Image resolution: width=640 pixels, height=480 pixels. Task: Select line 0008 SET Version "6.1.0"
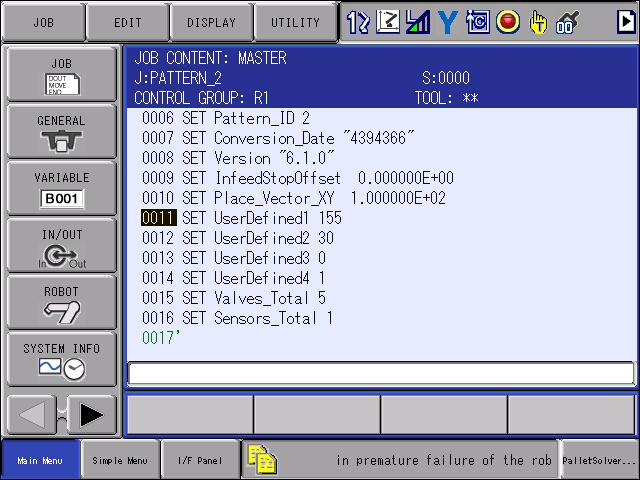click(238, 158)
